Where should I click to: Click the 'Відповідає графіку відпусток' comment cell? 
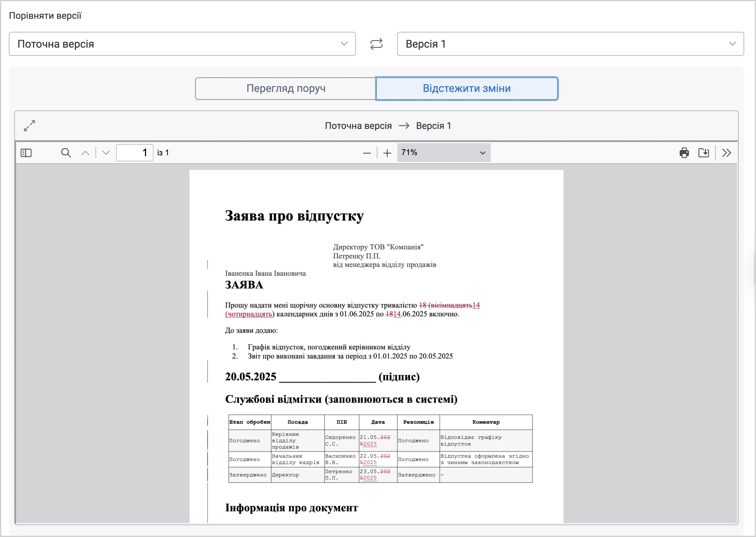tap(486, 441)
